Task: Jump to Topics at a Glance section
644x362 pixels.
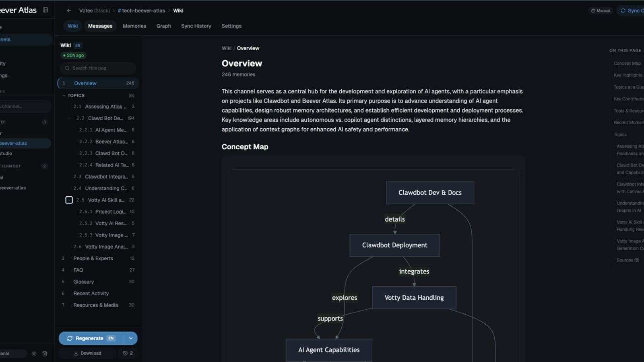Action: coord(629,87)
